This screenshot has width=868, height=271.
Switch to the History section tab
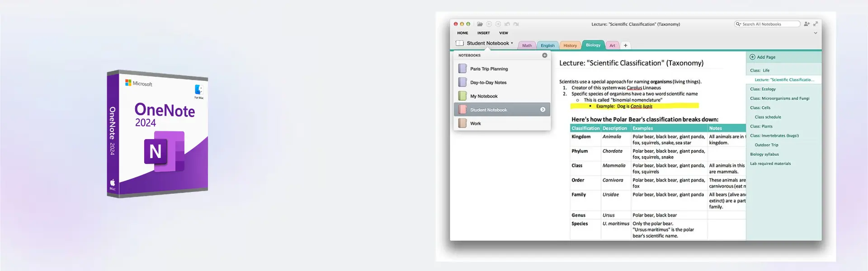[570, 46]
